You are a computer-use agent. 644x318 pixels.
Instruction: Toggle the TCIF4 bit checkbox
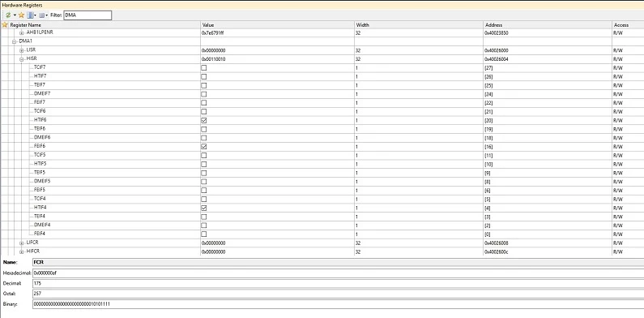pyautogui.click(x=203, y=199)
